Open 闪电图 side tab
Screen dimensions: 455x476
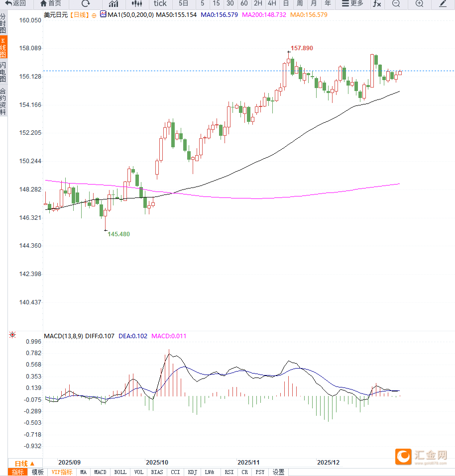pos(3,72)
